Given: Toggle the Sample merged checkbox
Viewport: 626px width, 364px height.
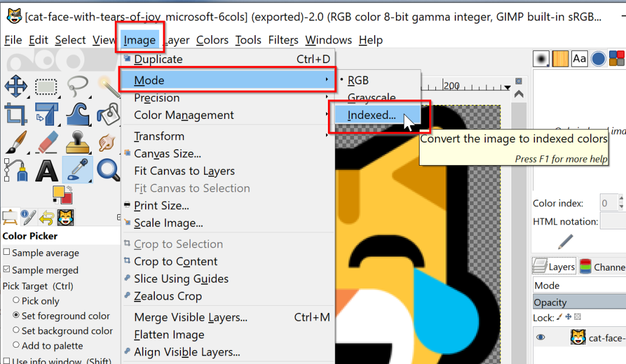Looking at the screenshot, I should [7, 269].
